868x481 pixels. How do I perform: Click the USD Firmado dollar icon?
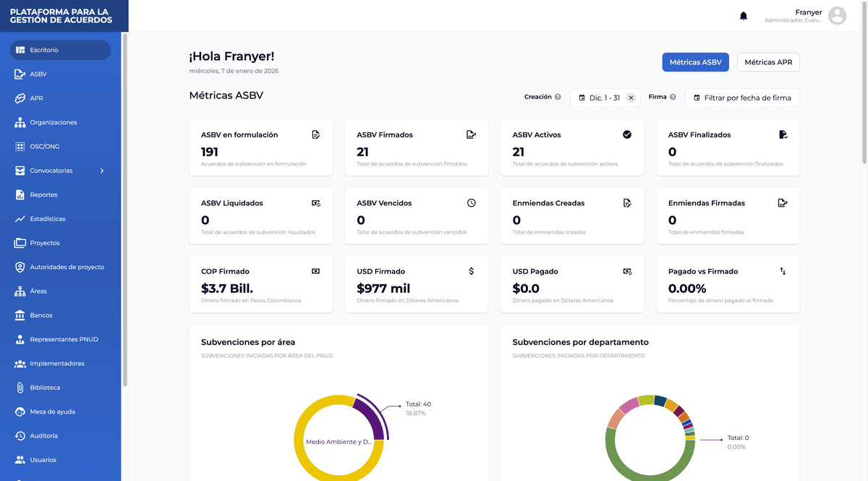472,271
